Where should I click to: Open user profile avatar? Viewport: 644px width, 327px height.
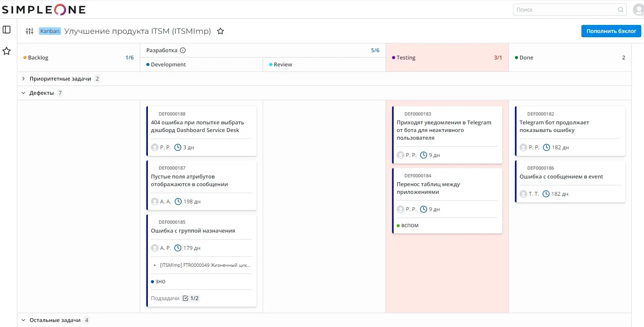(x=638, y=10)
